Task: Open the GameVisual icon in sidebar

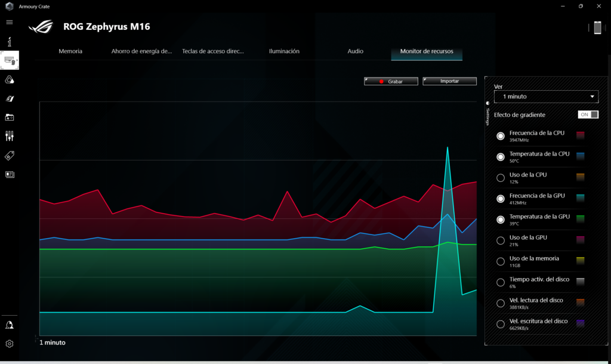Action: pyautogui.click(x=10, y=98)
